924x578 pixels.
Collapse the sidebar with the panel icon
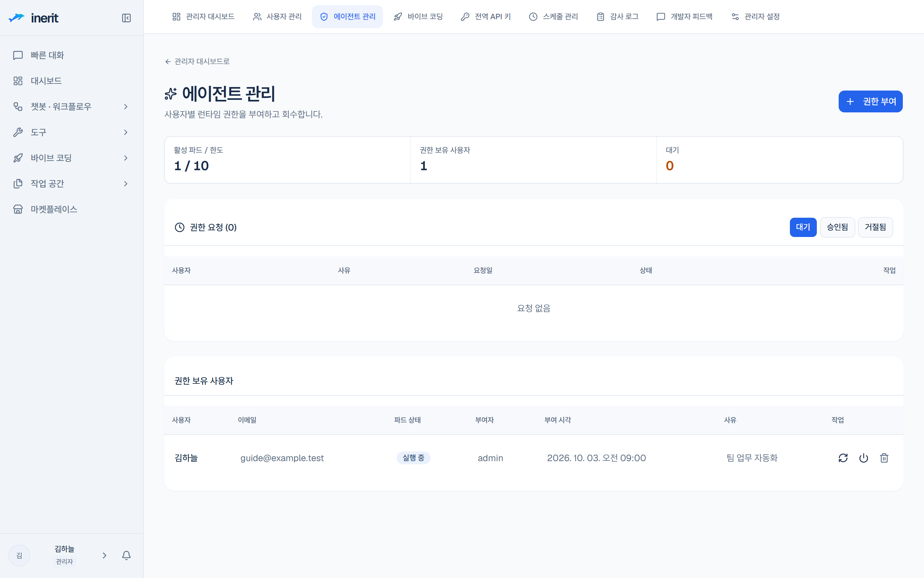[x=126, y=18]
